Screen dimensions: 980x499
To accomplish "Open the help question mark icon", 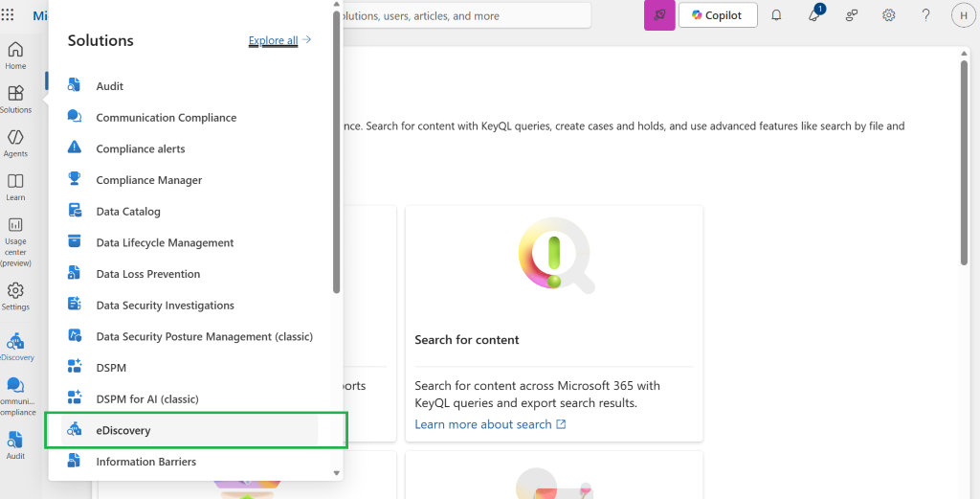I will [x=926, y=15].
